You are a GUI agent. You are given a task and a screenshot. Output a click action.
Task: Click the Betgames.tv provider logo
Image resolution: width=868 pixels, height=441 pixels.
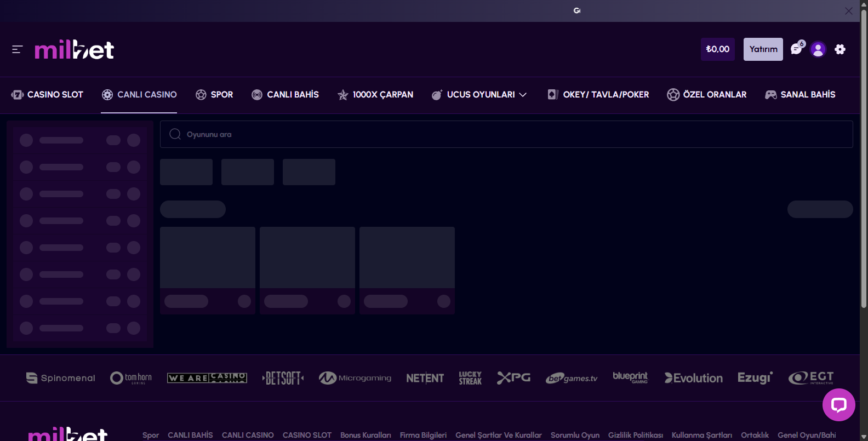point(572,378)
